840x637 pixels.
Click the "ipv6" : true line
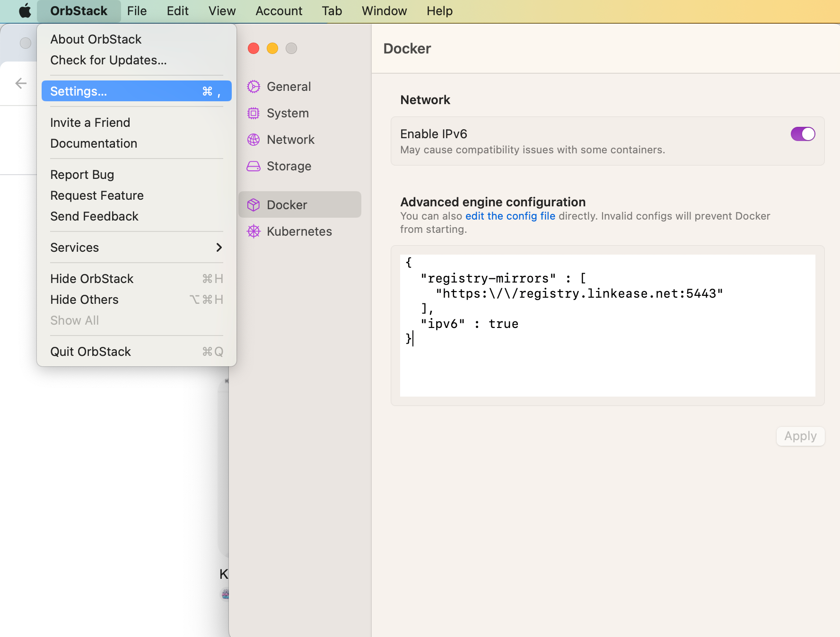click(469, 324)
